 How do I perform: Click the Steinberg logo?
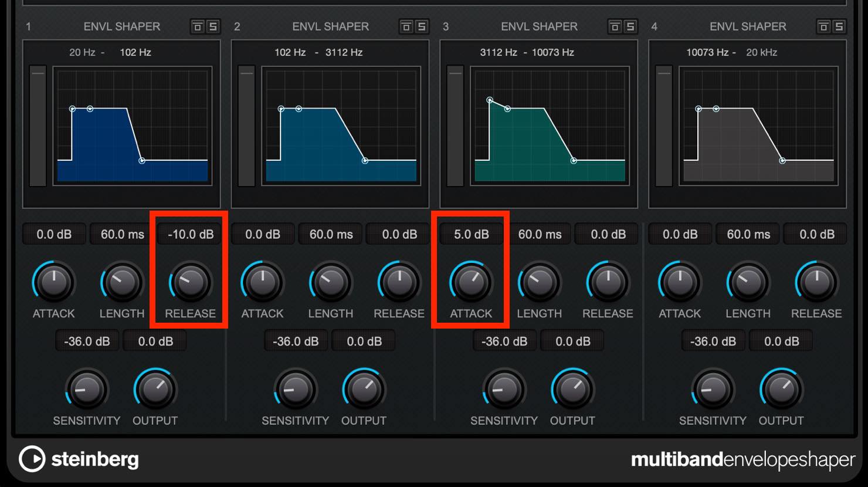click(x=79, y=459)
